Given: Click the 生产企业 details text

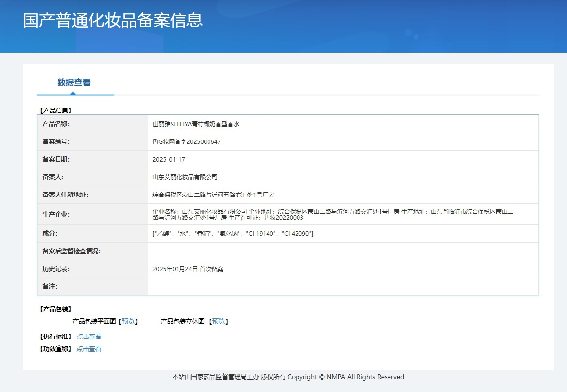Looking at the screenshot, I should click(332, 214).
